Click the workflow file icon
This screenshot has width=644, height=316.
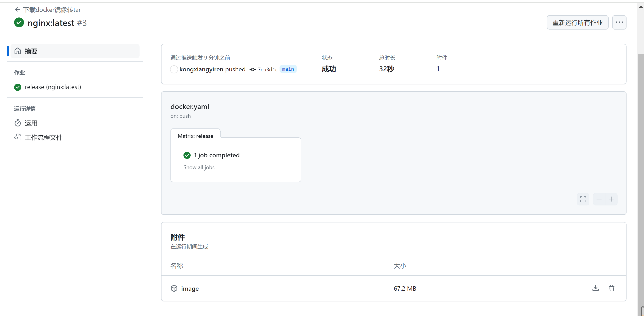pos(17,137)
